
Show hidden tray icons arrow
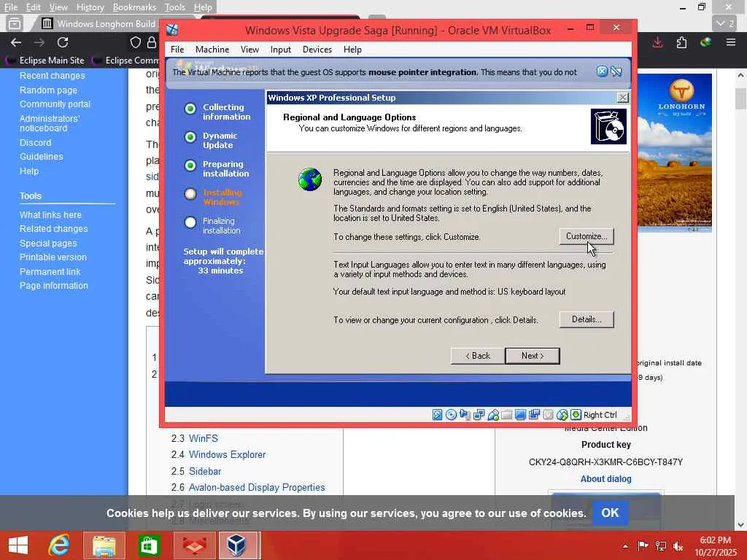pos(625,545)
